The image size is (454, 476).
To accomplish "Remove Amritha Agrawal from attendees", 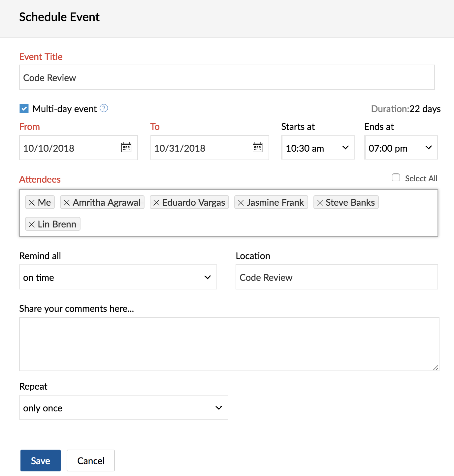I will (67, 203).
